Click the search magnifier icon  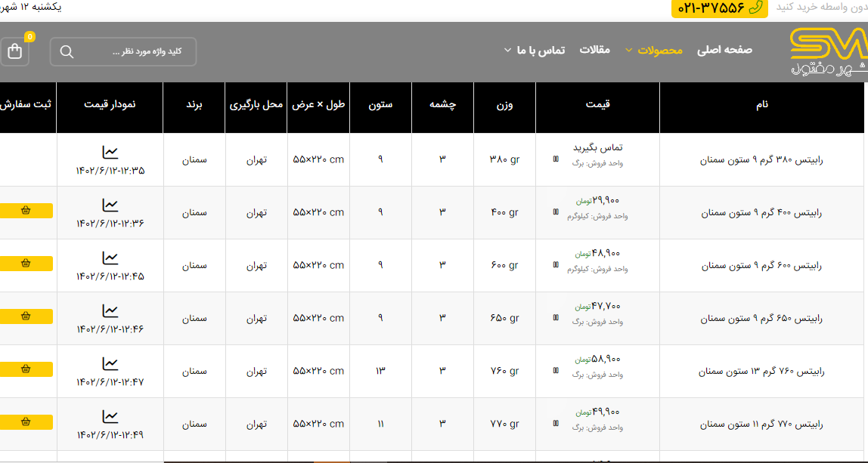tap(67, 51)
